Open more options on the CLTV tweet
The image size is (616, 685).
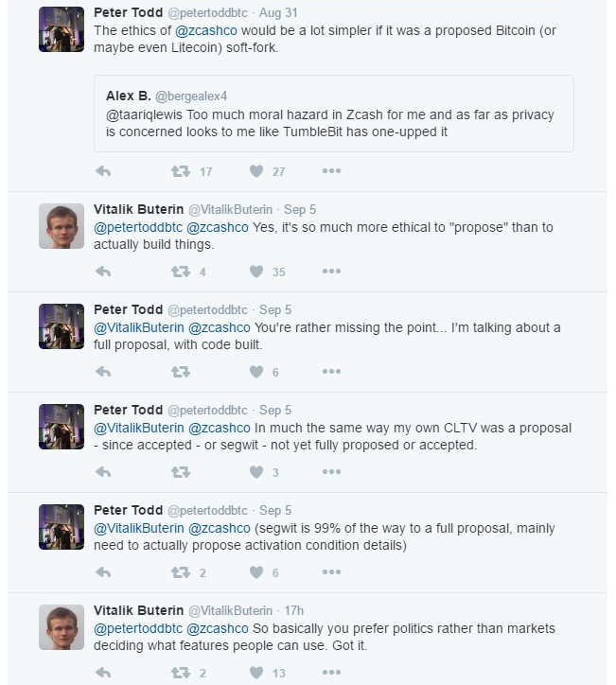coord(331,472)
